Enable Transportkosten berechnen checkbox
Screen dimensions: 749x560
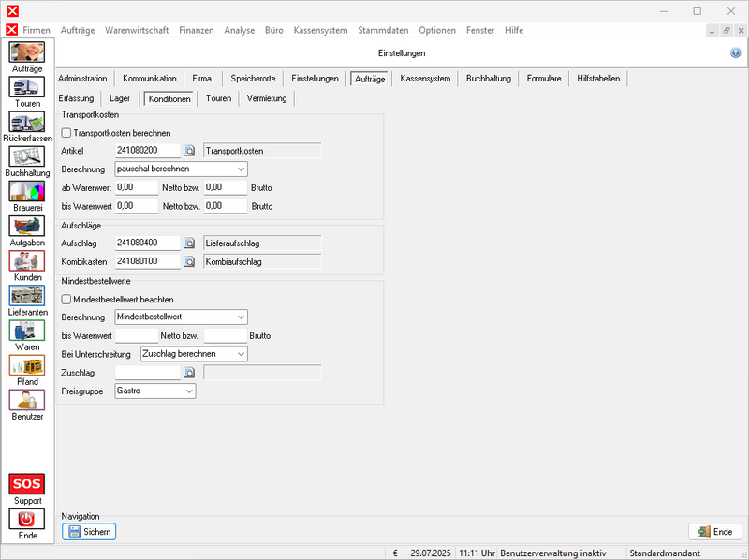coord(66,133)
